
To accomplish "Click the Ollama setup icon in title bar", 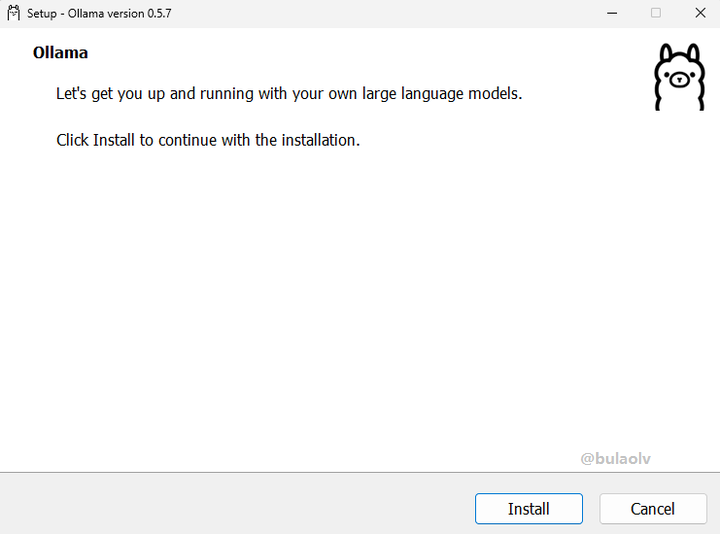I will (x=14, y=13).
